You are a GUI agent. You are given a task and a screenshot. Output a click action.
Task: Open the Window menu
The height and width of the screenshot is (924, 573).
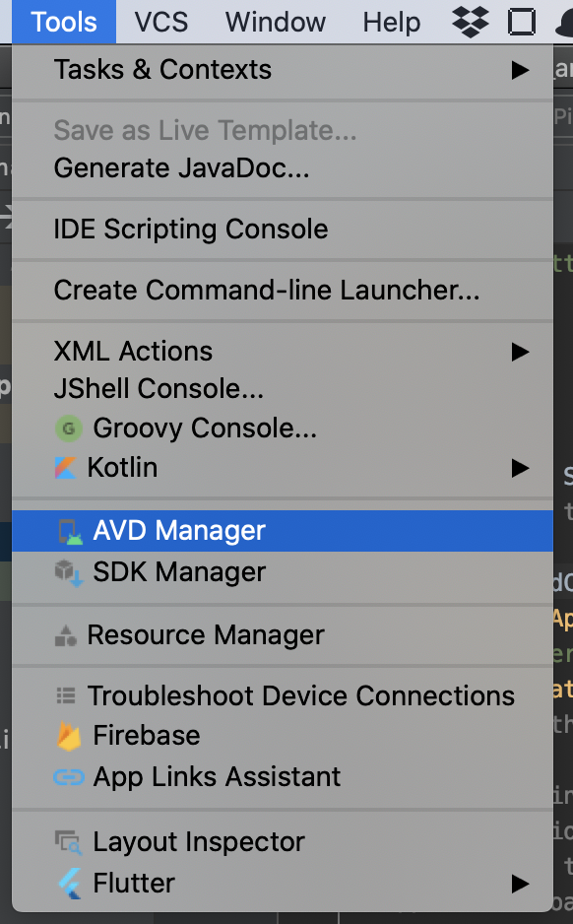(x=275, y=22)
